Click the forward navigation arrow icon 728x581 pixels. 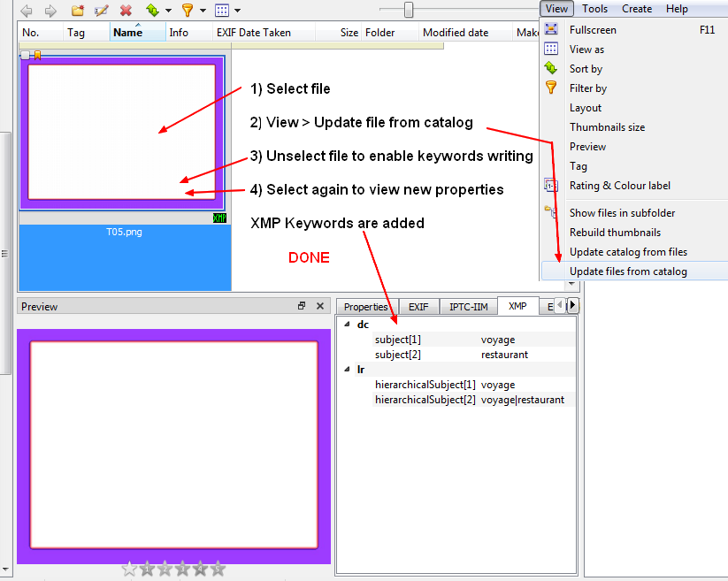pyautogui.click(x=50, y=11)
